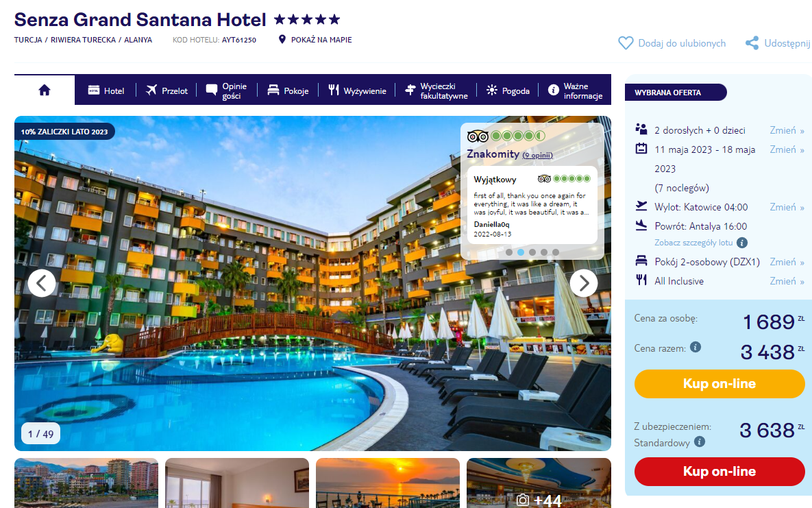The width and height of the screenshot is (812, 508).
Task: Click info icon next to Cena razem
Action: point(696,347)
